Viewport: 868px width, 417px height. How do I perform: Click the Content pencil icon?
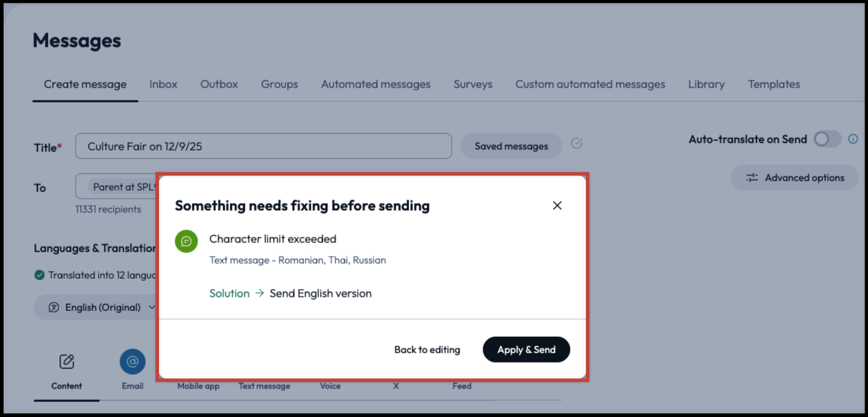click(67, 362)
